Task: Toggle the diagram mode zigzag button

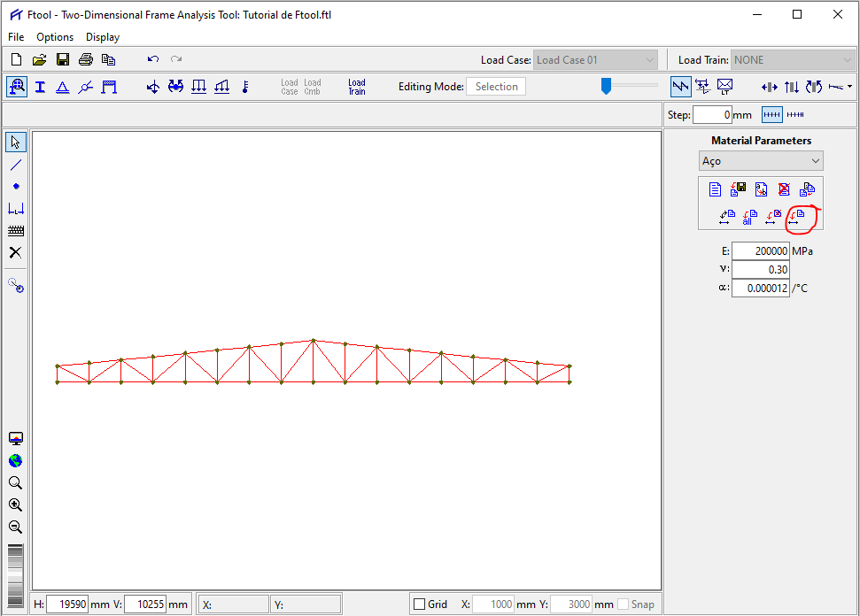Action: (x=680, y=87)
